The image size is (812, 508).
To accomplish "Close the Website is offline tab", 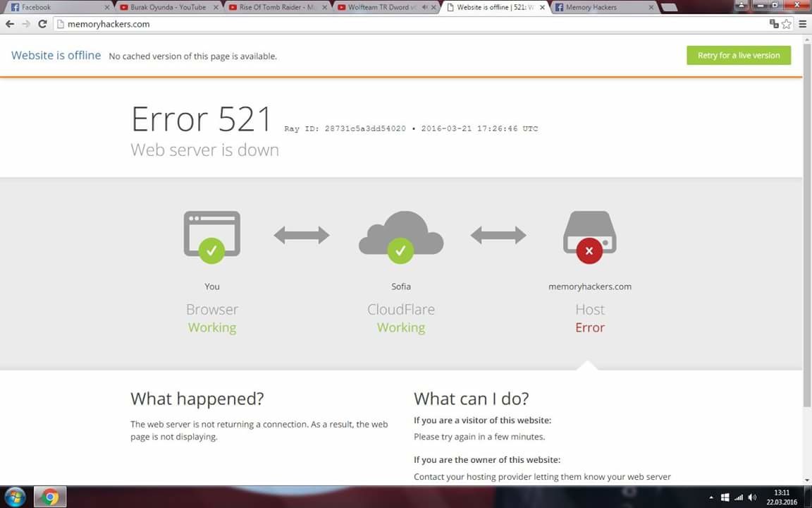I will click(542, 8).
